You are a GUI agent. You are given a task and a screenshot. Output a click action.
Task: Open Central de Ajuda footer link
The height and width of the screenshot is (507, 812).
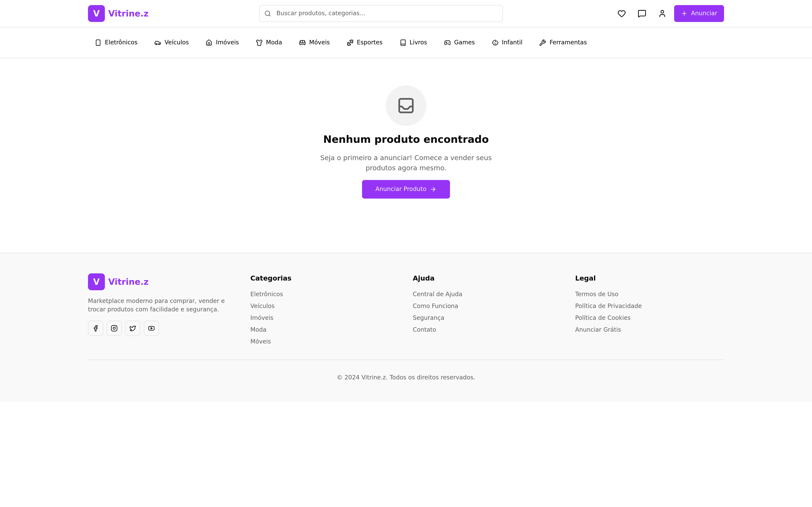[437, 294]
